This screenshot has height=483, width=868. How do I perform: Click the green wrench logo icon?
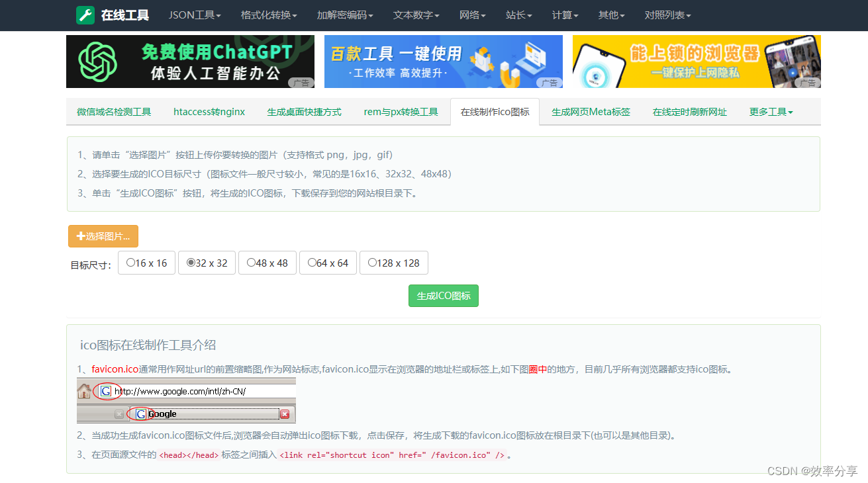[x=84, y=15]
